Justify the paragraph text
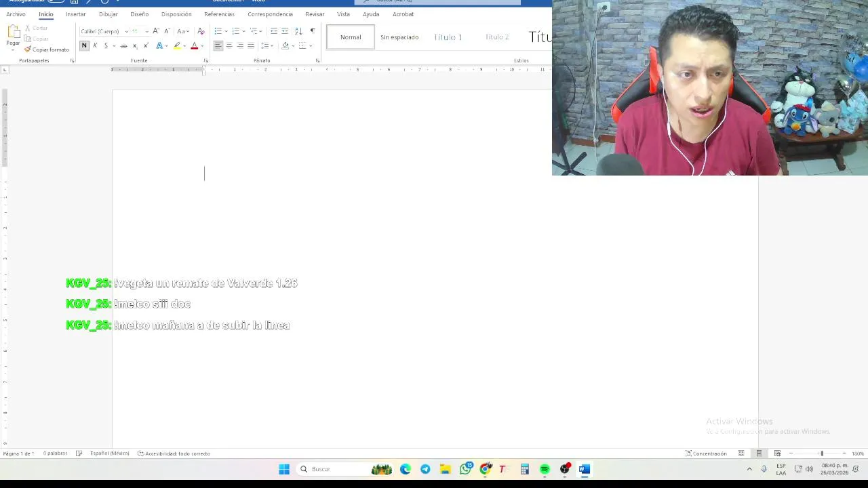The height and width of the screenshot is (488, 868). [251, 45]
